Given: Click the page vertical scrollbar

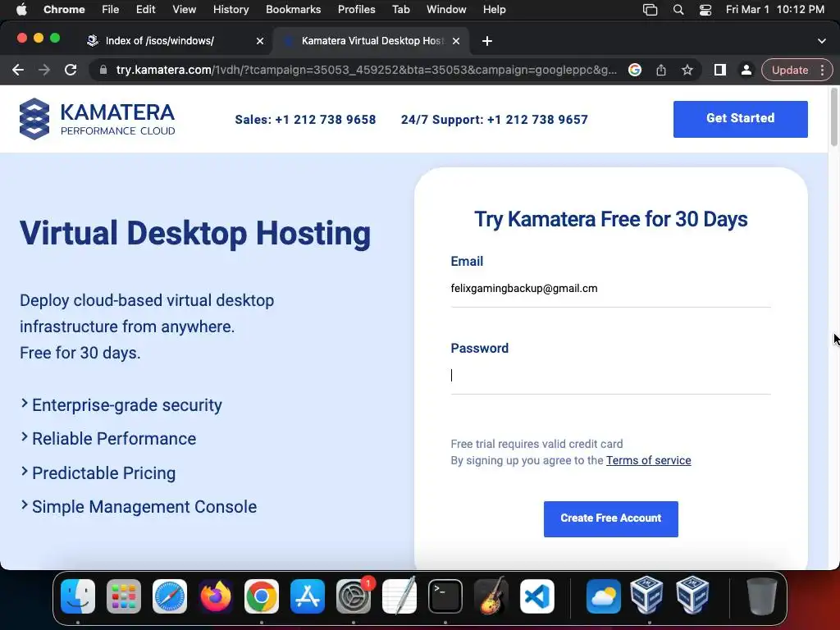Looking at the screenshot, I should 833,116.
